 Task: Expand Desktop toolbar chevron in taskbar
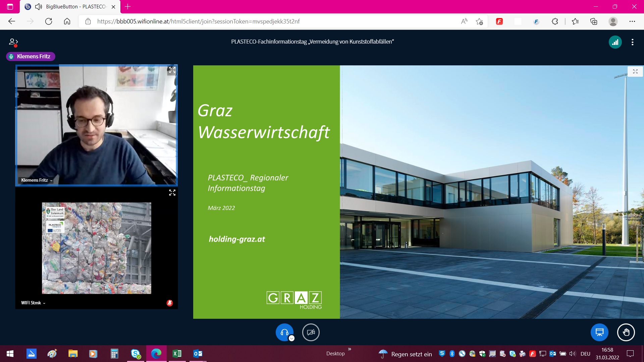coord(350,349)
